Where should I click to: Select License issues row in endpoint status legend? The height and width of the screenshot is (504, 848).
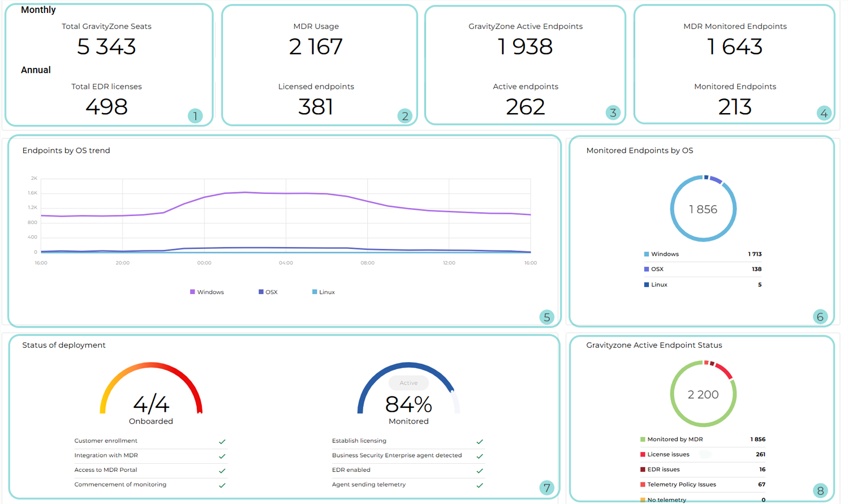click(x=668, y=454)
